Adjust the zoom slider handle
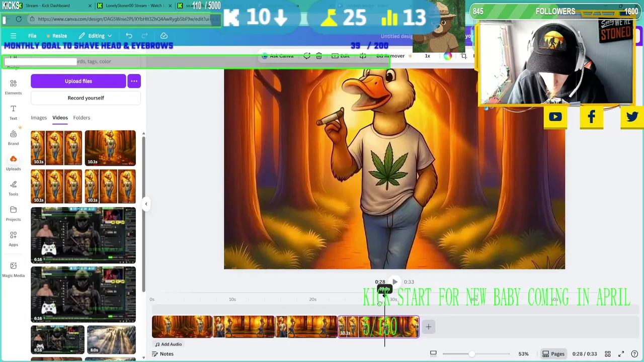 pyautogui.click(x=471, y=354)
